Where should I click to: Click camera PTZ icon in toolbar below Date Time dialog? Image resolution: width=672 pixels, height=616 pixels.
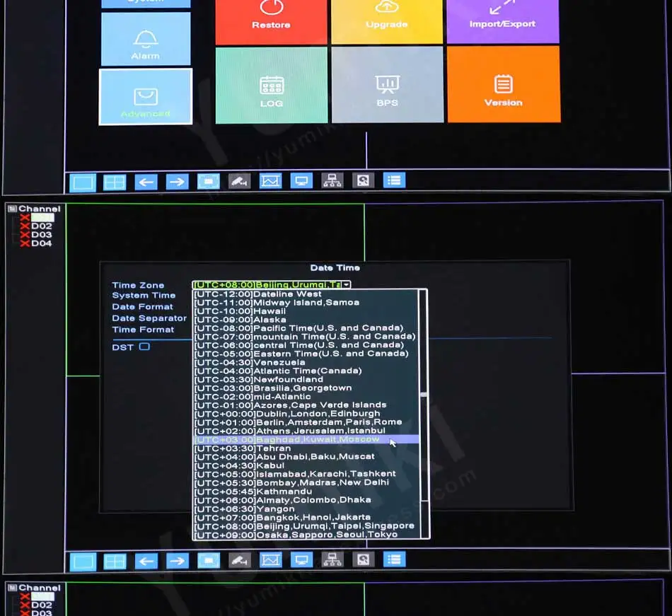[x=240, y=560]
